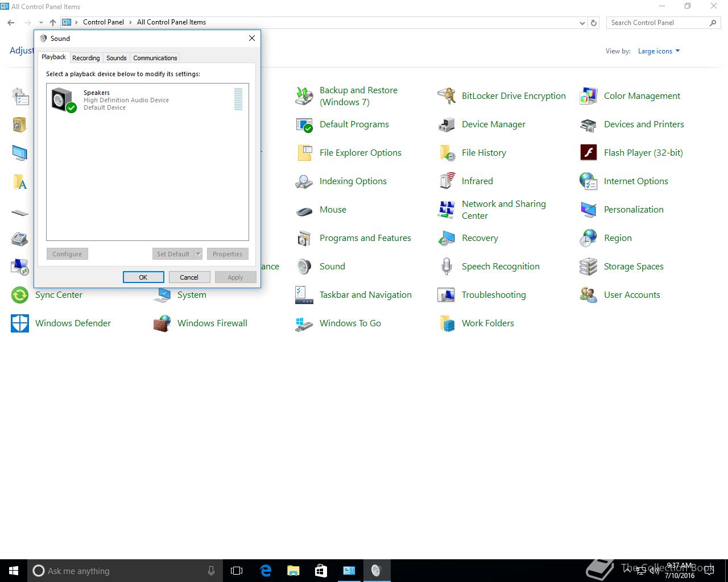Image resolution: width=728 pixels, height=582 pixels.
Task: Click the Set Default button
Action: point(173,254)
